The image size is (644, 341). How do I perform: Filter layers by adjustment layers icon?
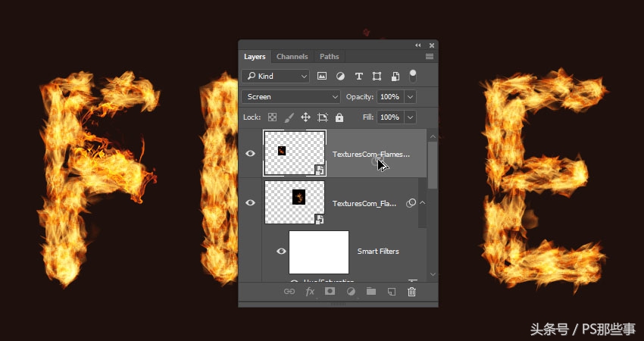tap(340, 76)
